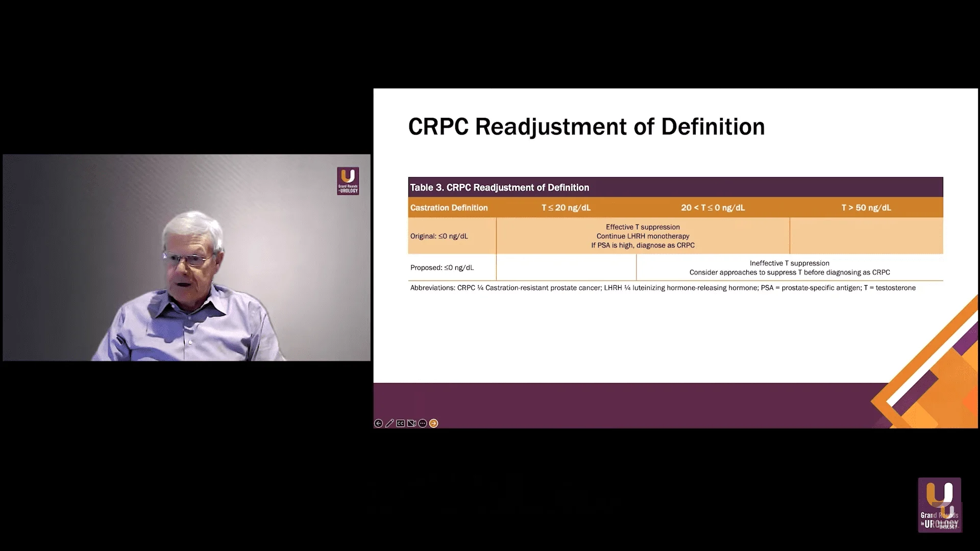Screen dimensions: 980x551
Task: Toggle closed captions with the CC icon
Action: (x=401, y=423)
